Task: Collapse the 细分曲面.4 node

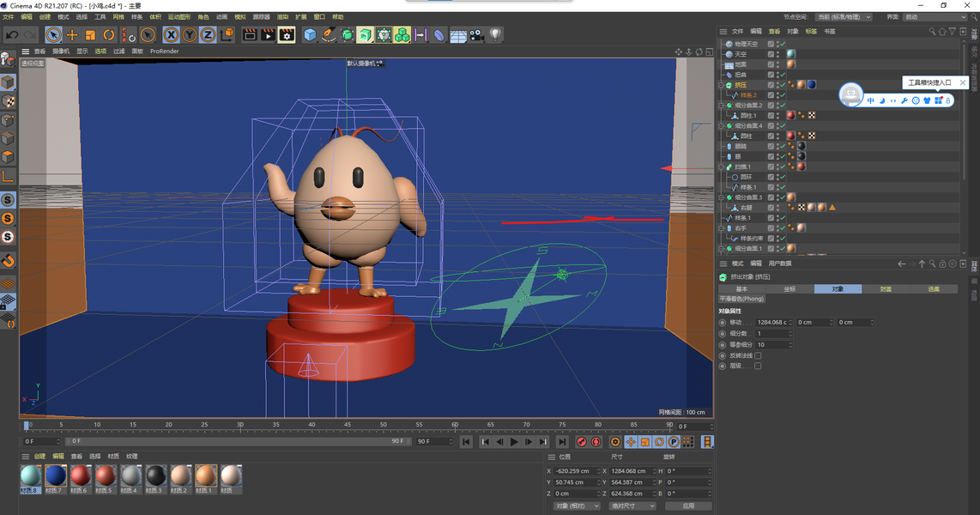Action: (x=721, y=125)
